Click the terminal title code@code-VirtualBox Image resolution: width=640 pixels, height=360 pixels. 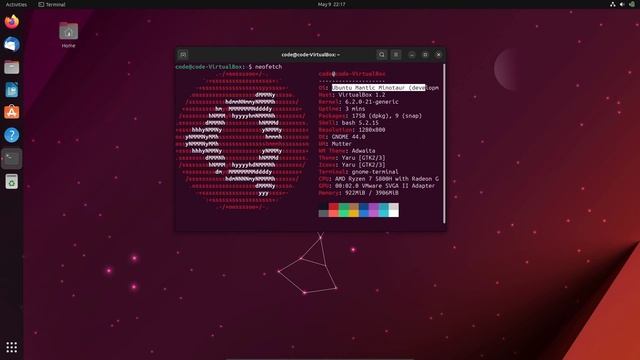(311, 55)
